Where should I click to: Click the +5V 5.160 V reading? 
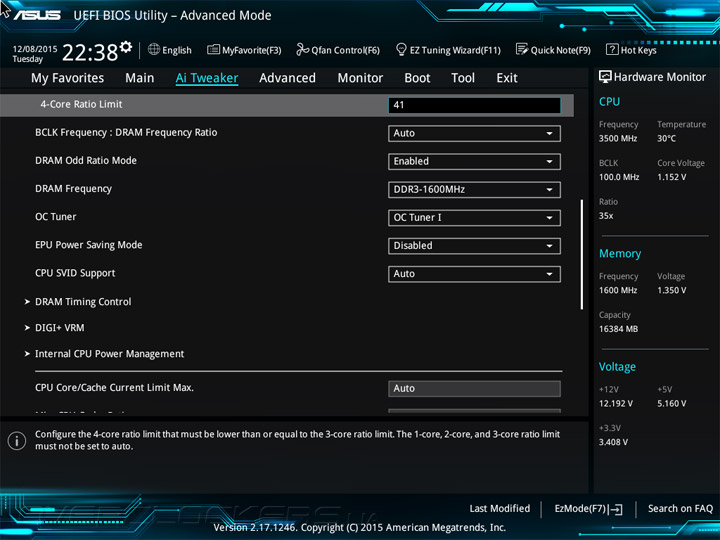(x=671, y=404)
